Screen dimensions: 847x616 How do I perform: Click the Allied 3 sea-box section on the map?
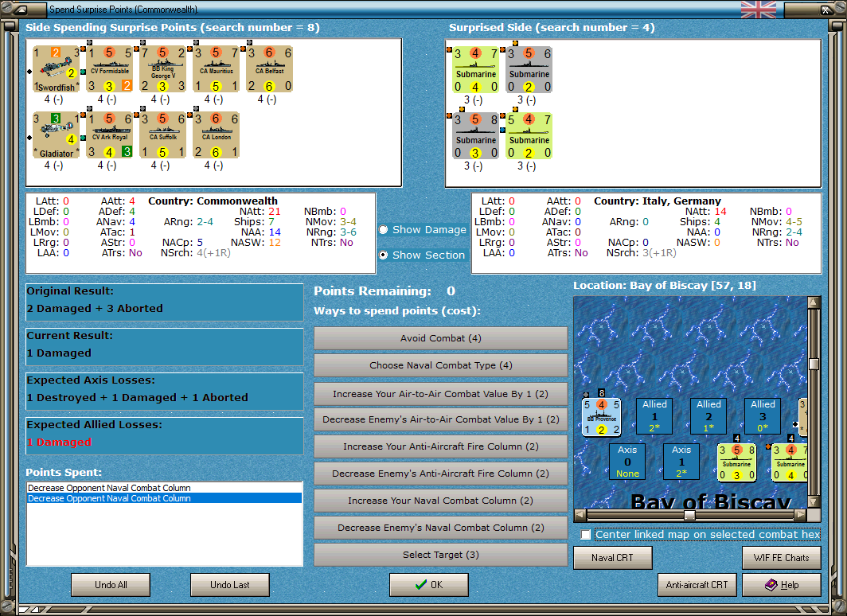[x=763, y=416]
